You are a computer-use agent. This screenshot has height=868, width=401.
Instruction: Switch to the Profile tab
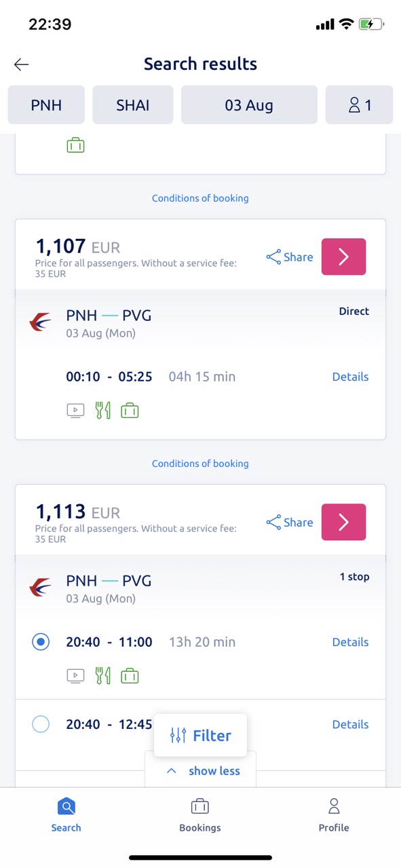pyautogui.click(x=334, y=815)
